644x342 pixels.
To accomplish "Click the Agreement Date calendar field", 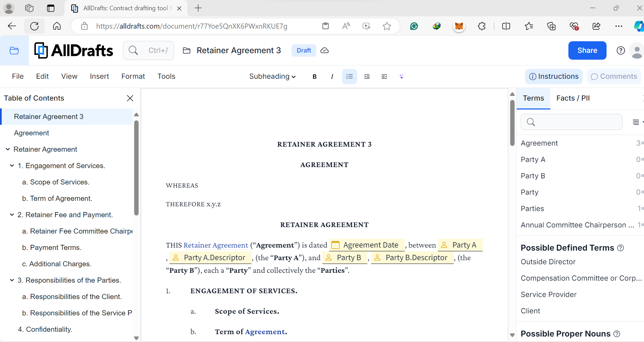I will coord(367,245).
